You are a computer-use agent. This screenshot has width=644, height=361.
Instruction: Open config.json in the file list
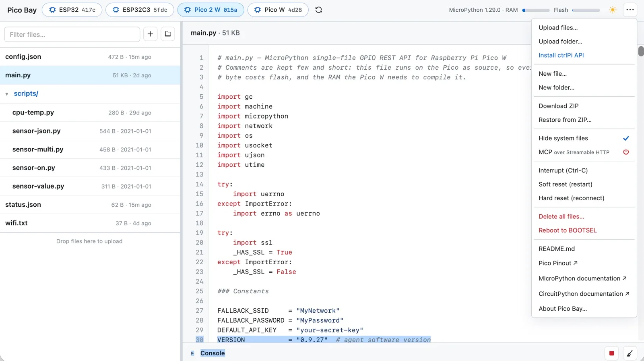click(x=90, y=57)
